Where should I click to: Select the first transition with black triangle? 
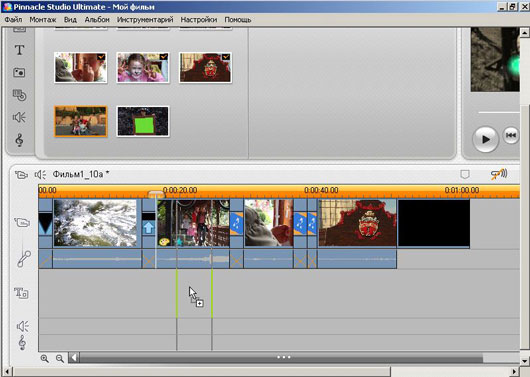point(45,223)
